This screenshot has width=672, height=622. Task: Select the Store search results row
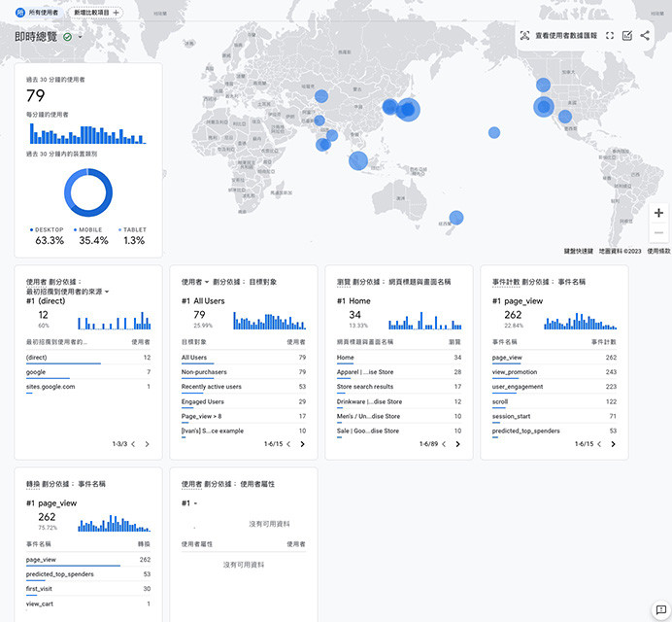399,387
